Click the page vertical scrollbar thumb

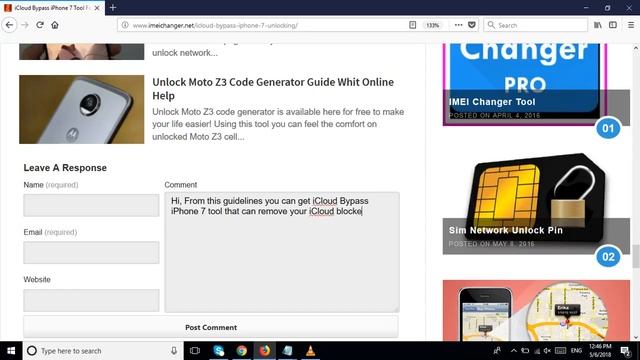pos(636,256)
